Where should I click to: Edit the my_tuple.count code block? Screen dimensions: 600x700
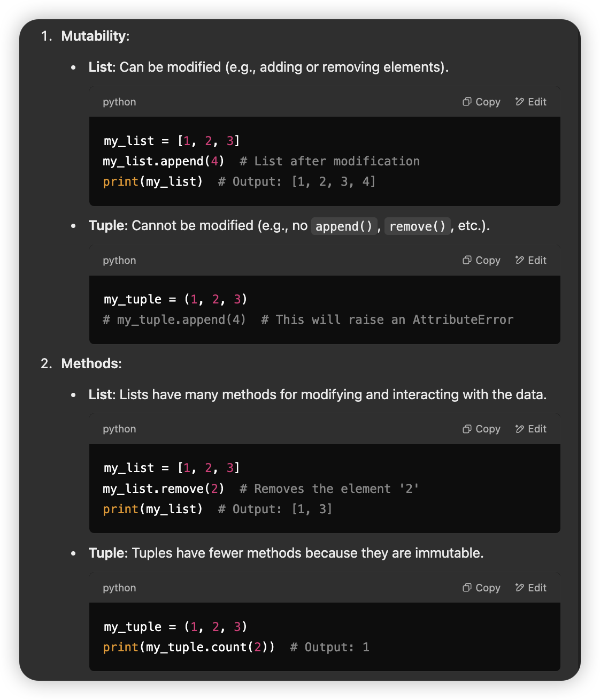click(530, 588)
